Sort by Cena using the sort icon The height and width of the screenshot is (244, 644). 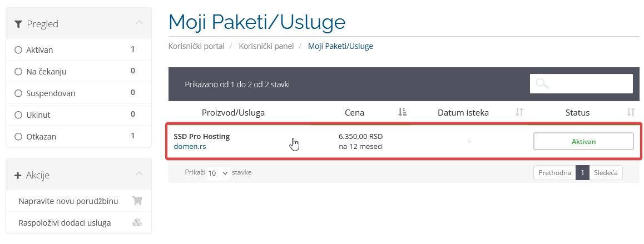pos(402,112)
